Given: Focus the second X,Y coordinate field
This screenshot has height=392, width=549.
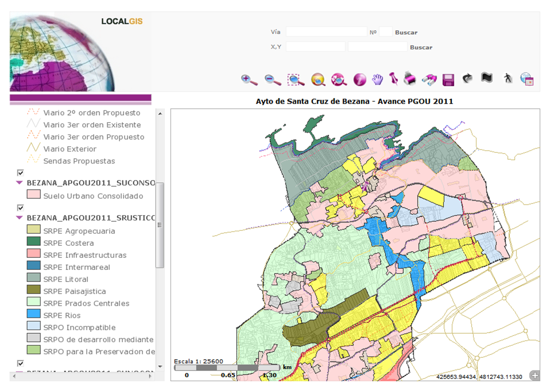Looking at the screenshot, I should click(x=377, y=47).
